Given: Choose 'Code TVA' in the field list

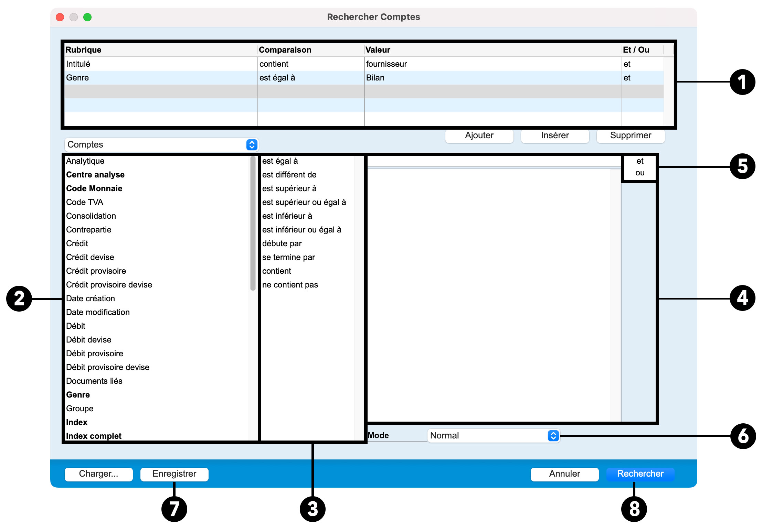Looking at the screenshot, I should 85,202.
